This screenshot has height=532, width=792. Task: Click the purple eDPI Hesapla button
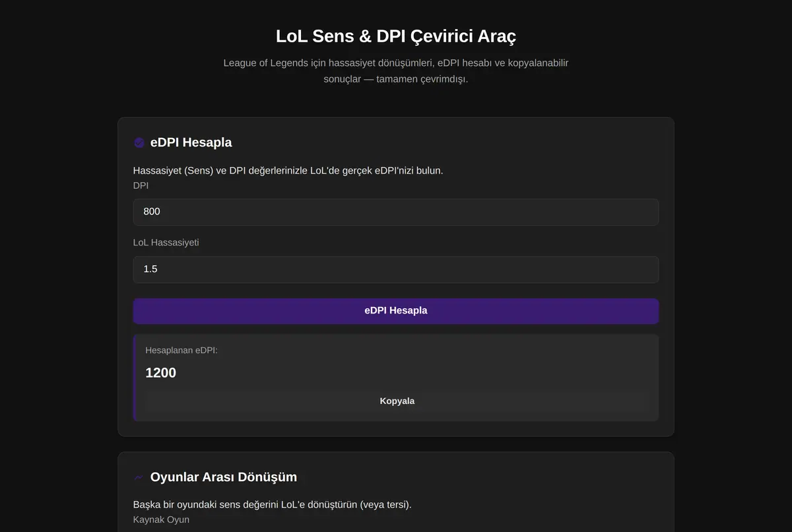(396, 311)
